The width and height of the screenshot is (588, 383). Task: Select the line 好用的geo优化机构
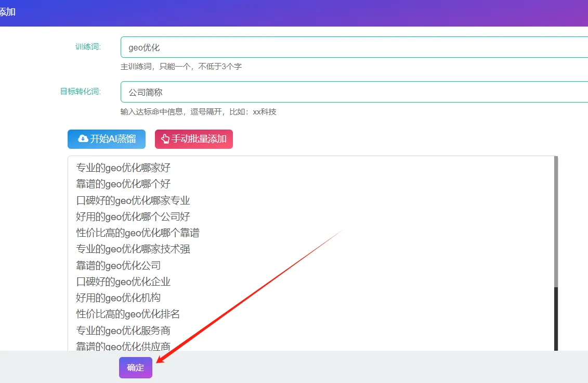coord(119,298)
